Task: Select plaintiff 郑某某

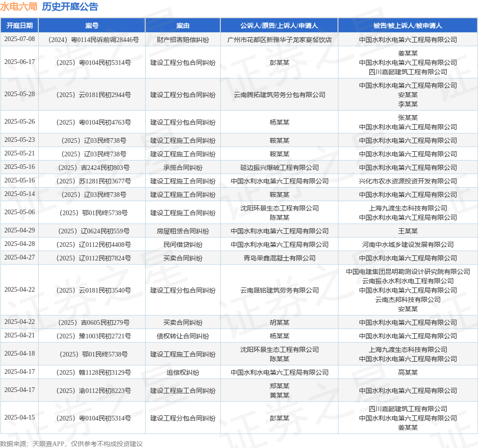Action: 279,386
